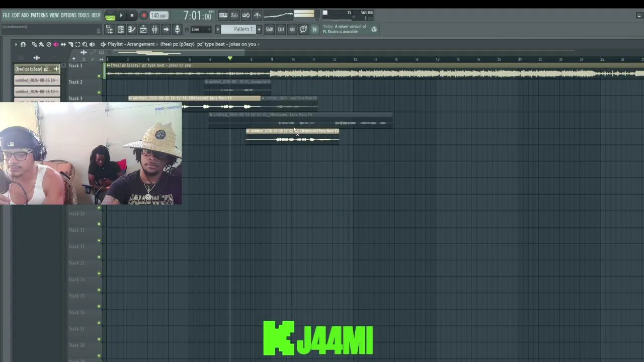644x362 pixels.
Task: Toggle Playlist snap magnet
Action: coord(23,44)
